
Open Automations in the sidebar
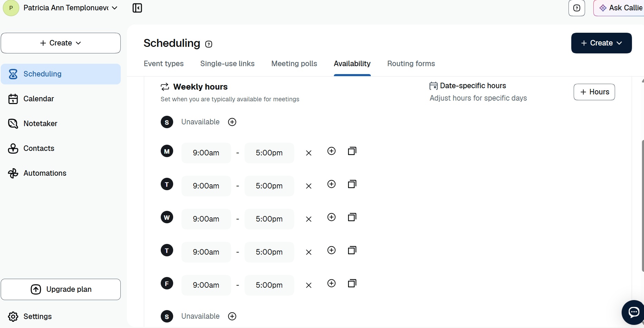pos(61,173)
